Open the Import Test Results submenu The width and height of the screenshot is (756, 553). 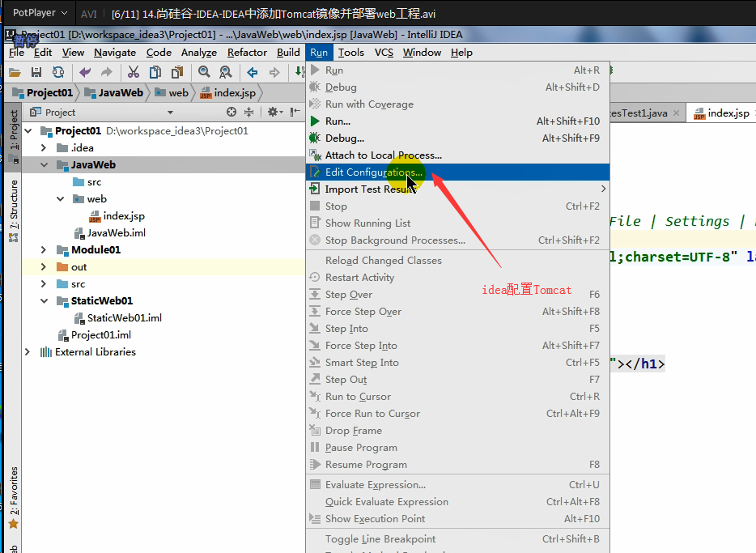coord(457,189)
